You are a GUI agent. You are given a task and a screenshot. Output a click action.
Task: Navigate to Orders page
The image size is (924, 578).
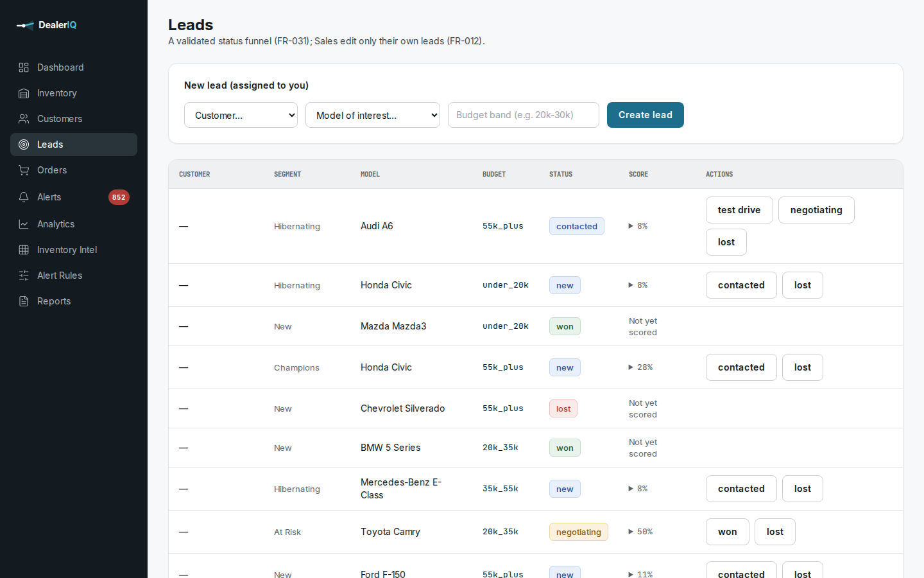[74, 170]
